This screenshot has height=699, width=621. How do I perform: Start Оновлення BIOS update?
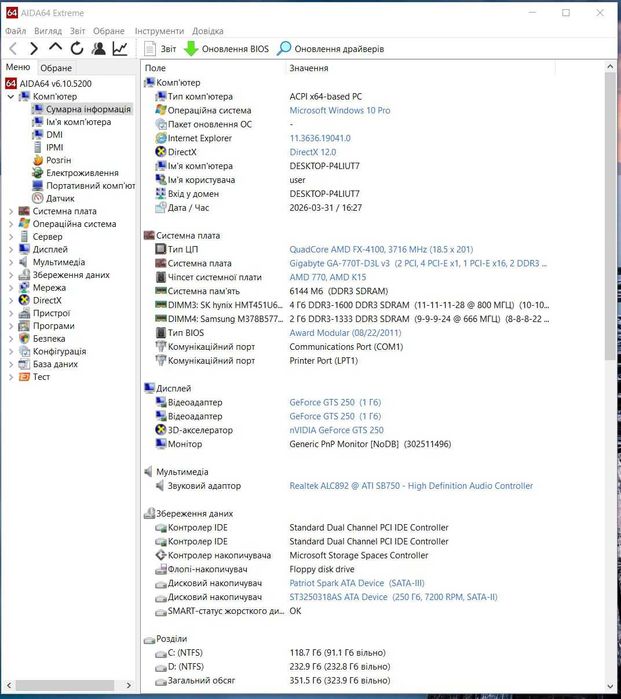[x=226, y=49]
